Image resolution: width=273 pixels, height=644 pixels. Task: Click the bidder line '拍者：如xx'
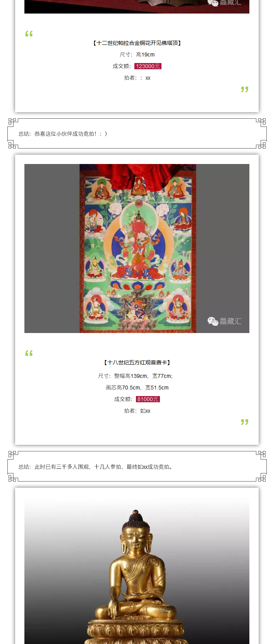point(137,411)
